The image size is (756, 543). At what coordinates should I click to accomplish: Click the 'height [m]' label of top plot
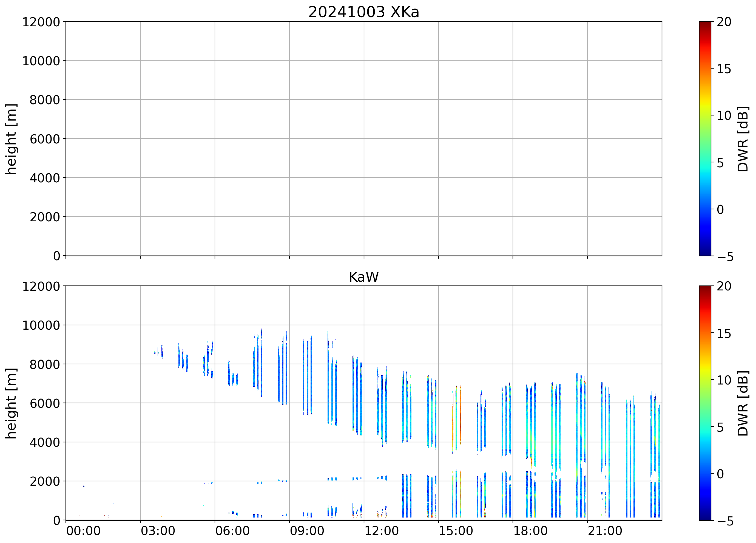pos(11,139)
